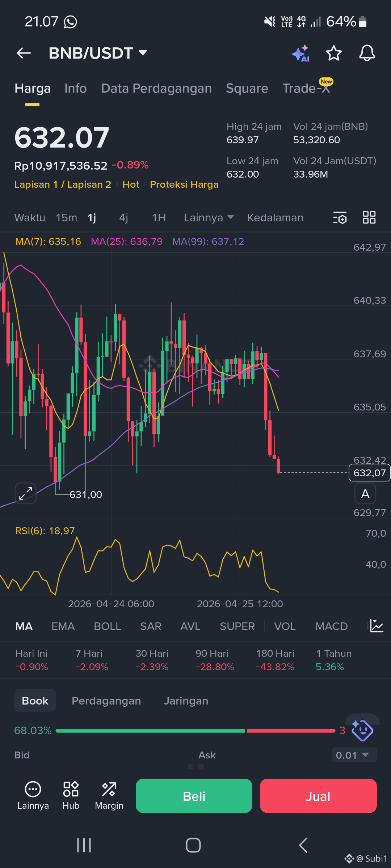
Task: Open 0.01 price precision dropdown
Action: coord(354,755)
